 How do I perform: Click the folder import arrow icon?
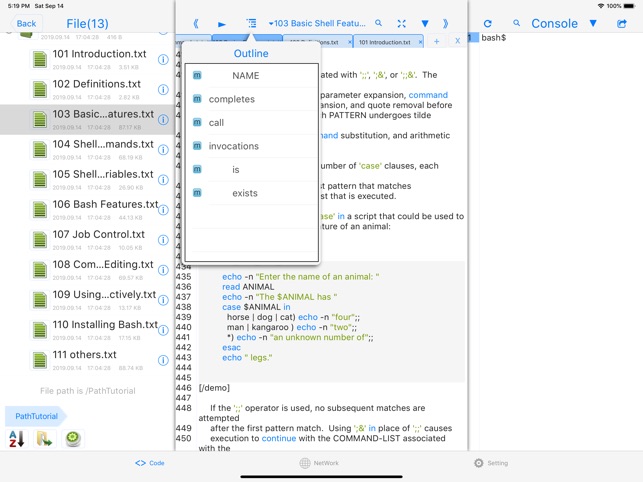[44, 439]
